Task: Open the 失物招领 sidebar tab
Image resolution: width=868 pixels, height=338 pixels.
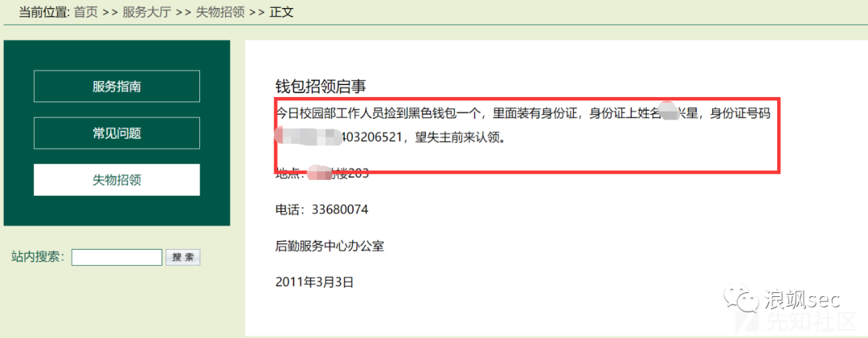Action: 117,180
